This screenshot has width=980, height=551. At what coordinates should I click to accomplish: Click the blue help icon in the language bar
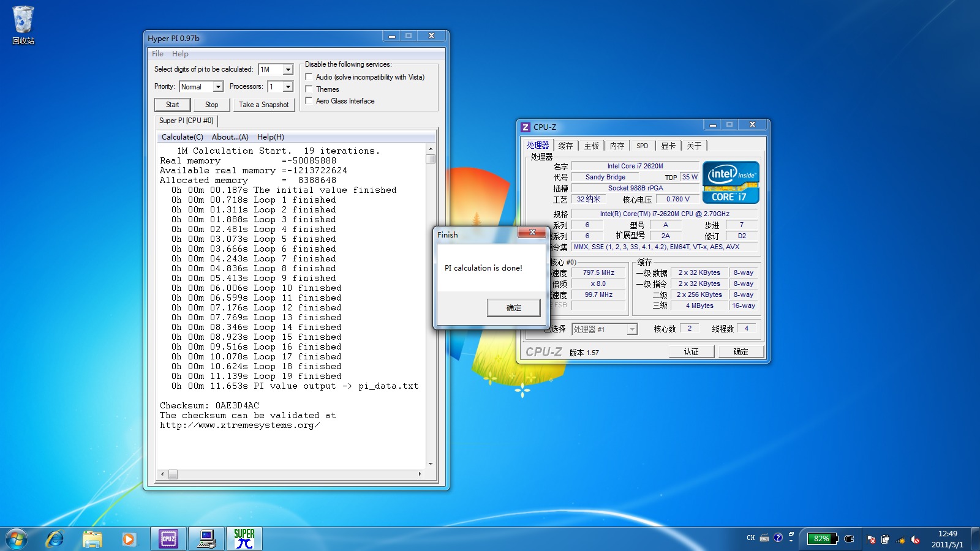coord(778,538)
